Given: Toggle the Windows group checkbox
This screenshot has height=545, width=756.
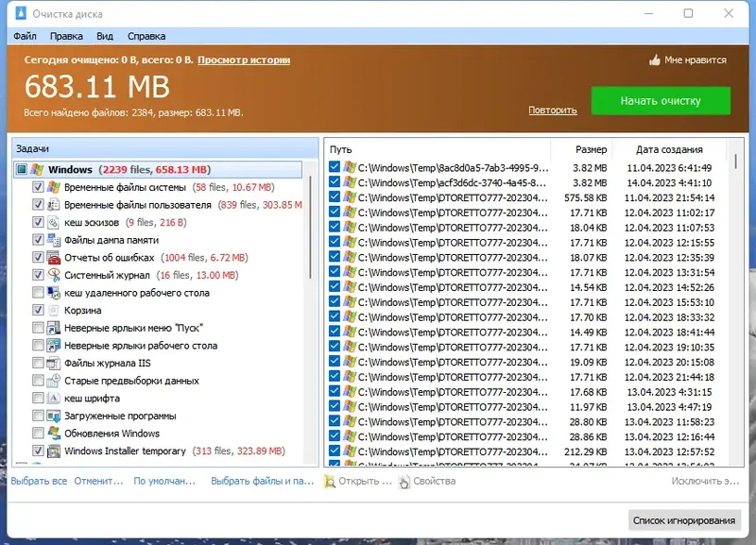Looking at the screenshot, I should (21, 170).
